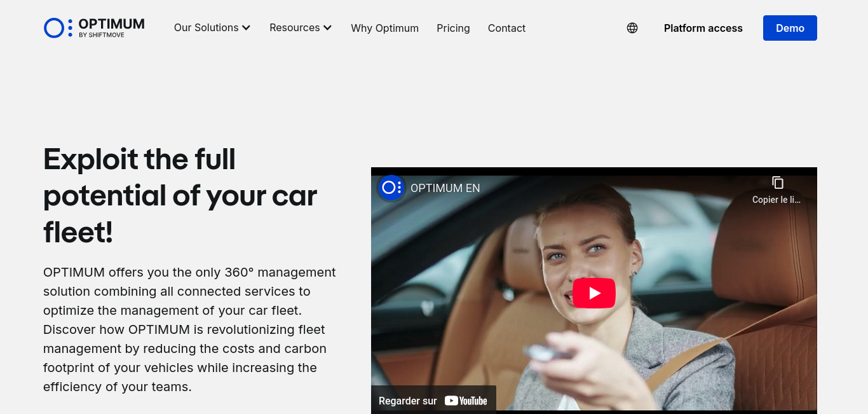Image resolution: width=868 pixels, height=414 pixels.
Task: Click the chevron arrow beside Our Solutions
Action: pyautogui.click(x=247, y=28)
